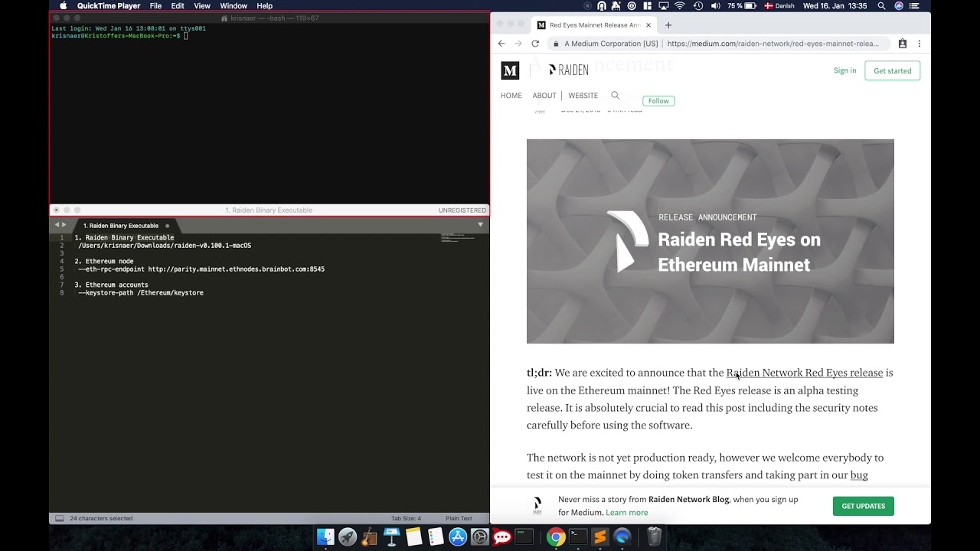Open Sublime Text from the Dock
The width and height of the screenshot is (980, 551).
[600, 537]
